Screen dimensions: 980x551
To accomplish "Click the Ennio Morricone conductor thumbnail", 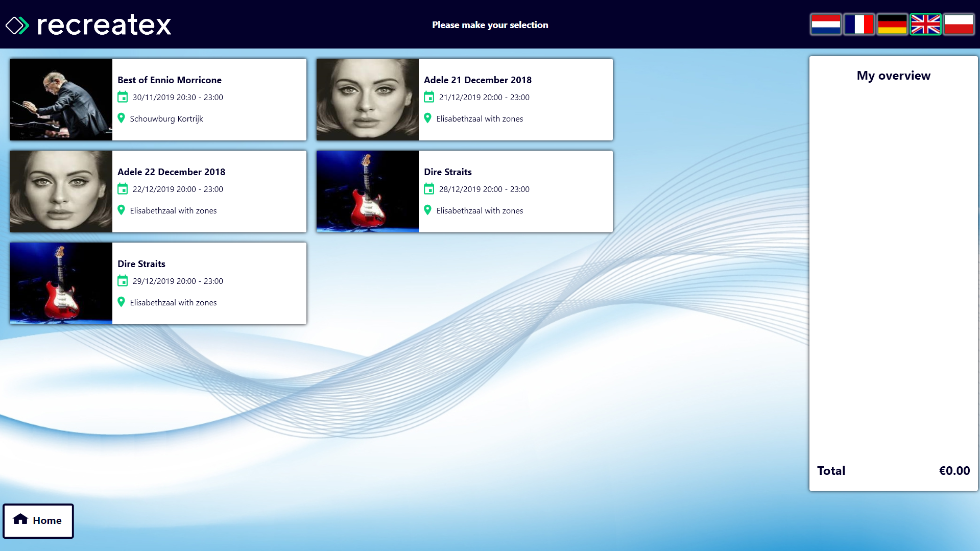I will coord(61,100).
